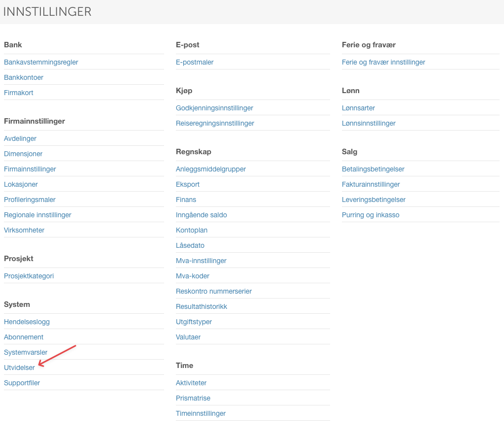Click Purring og inkasso

370,215
